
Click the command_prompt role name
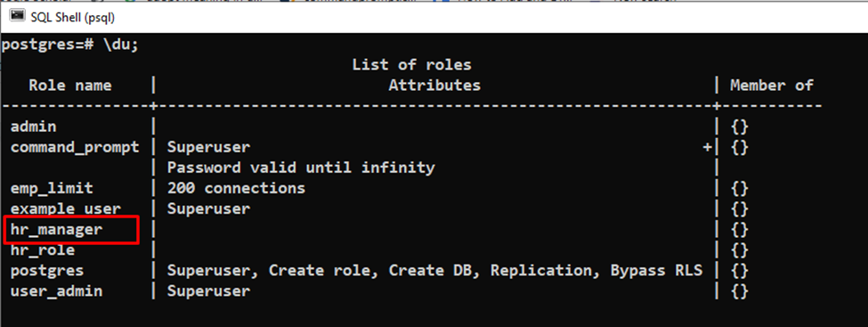pos(75,147)
